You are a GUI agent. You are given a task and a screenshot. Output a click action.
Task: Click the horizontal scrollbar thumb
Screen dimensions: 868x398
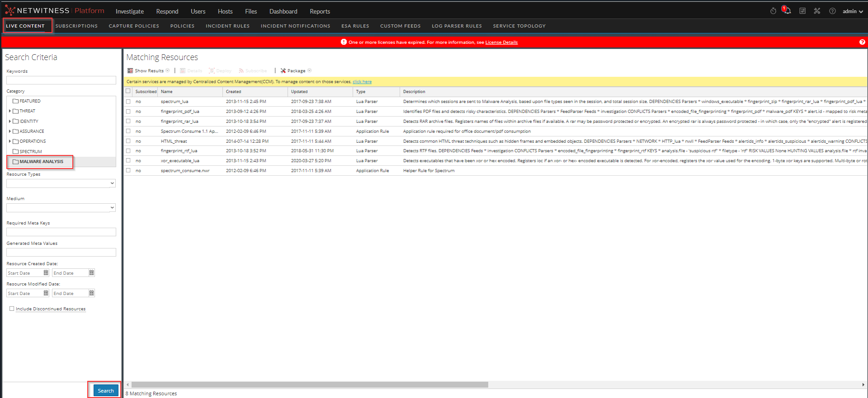[x=310, y=384]
